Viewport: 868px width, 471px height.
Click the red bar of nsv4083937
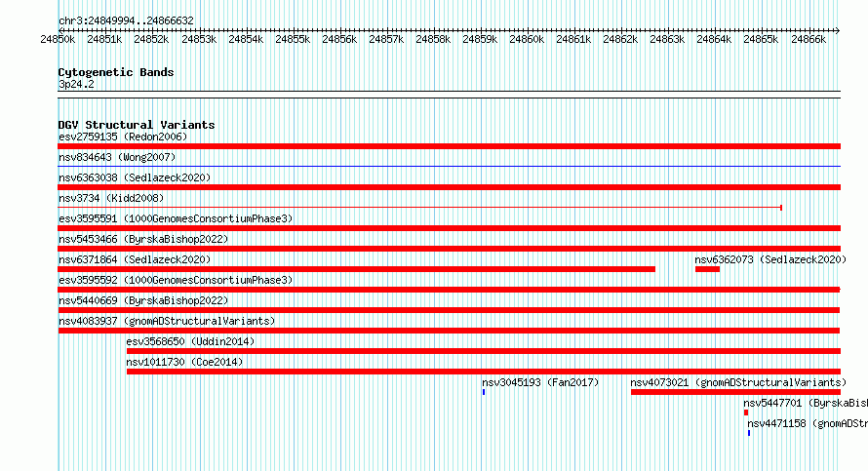(x=449, y=331)
